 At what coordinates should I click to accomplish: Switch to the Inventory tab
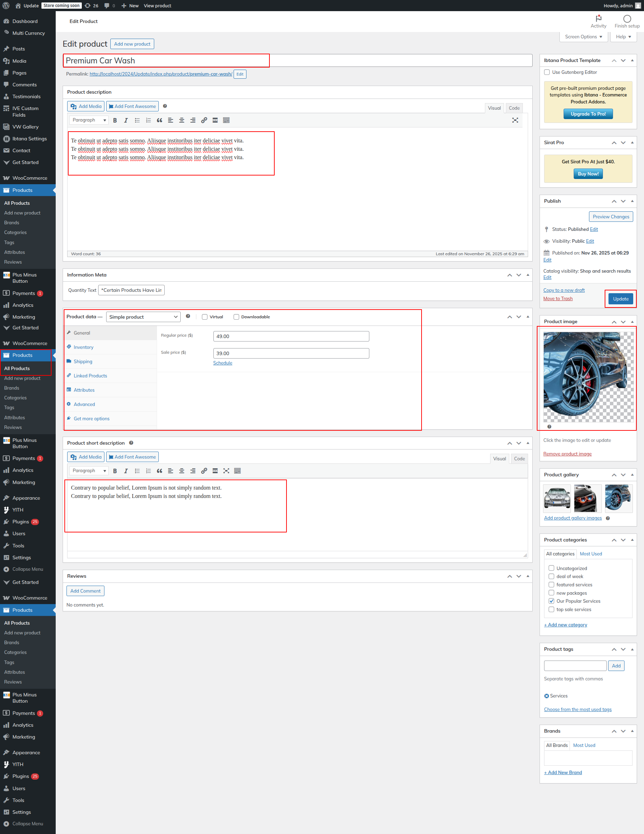click(x=84, y=347)
